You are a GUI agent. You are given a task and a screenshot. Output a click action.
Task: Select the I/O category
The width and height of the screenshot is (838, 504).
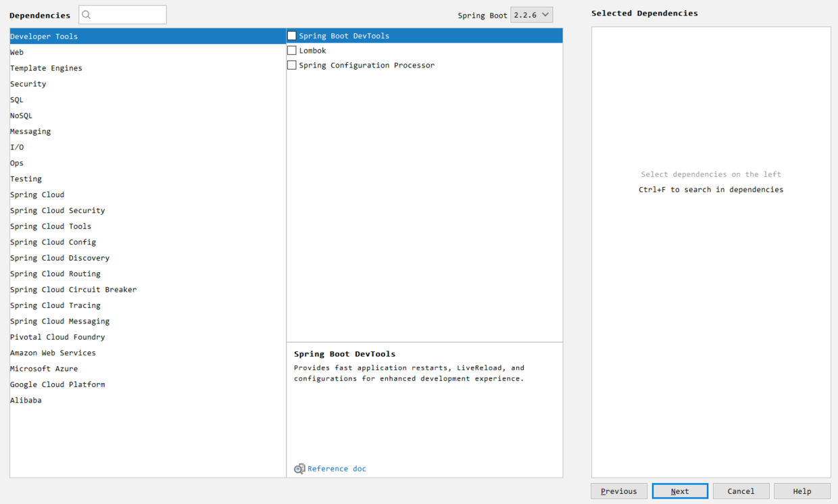click(x=148, y=147)
